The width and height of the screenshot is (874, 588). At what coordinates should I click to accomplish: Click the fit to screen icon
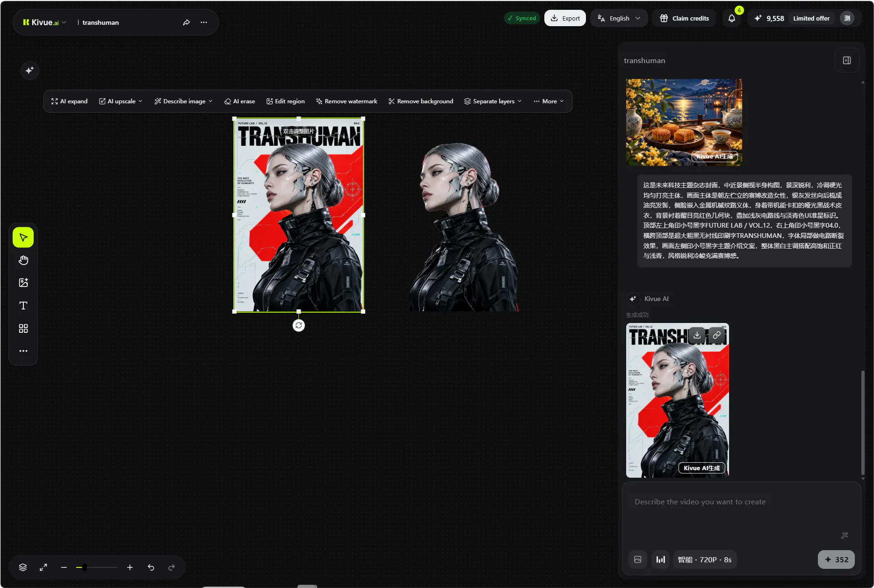click(x=43, y=567)
